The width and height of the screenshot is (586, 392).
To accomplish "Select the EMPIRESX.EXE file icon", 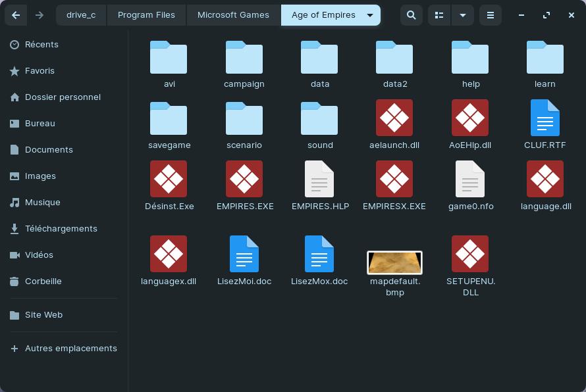I will 394,179.
